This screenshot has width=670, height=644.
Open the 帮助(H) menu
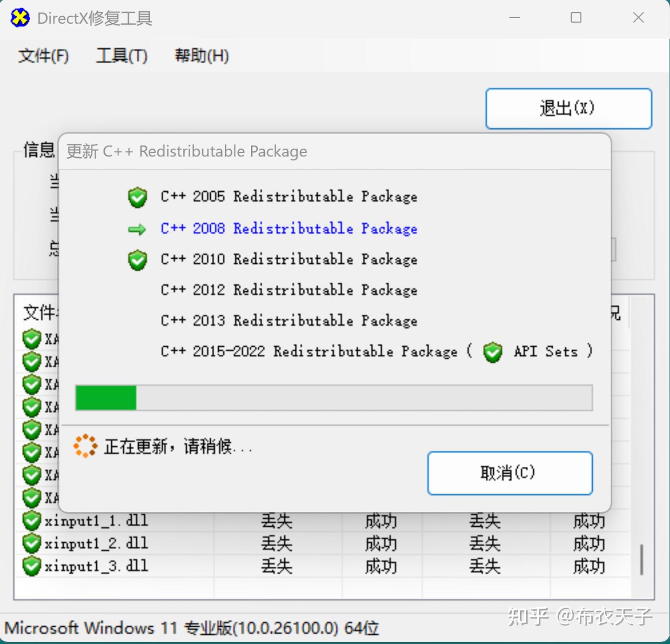tap(201, 56)
